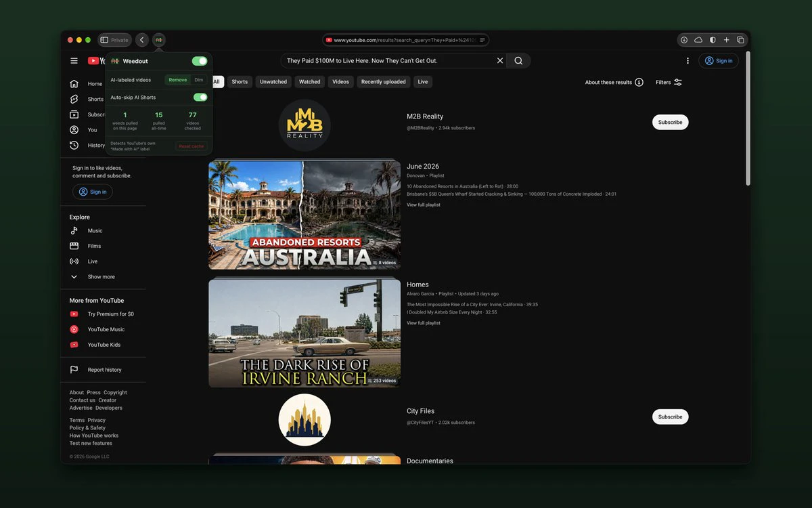Viewport: 812px width, 508px height.
Task: Select the Recently uploaded chip
Action: point(384,82)
